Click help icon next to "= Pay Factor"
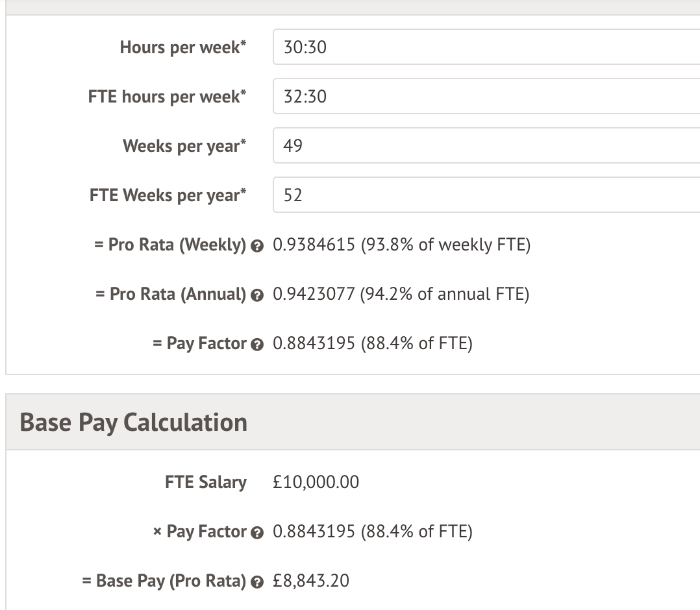 pyautogui.click(x=256, y=345)
